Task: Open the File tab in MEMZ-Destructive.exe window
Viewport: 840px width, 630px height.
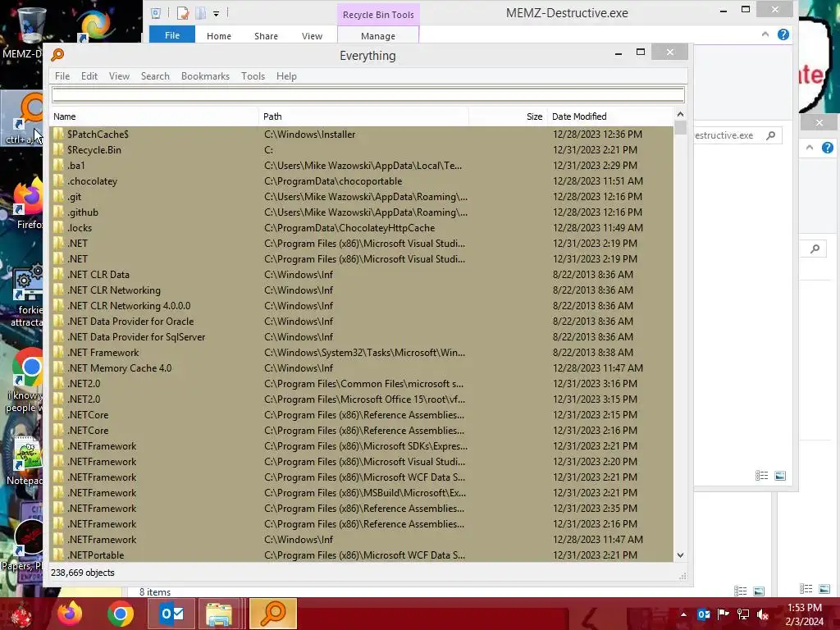Action: (172, 34)
